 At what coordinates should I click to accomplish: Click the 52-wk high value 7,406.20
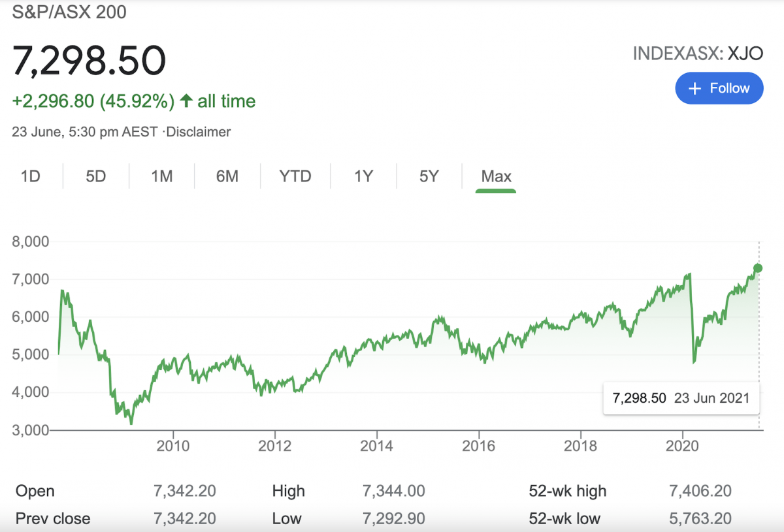point(700,491)
